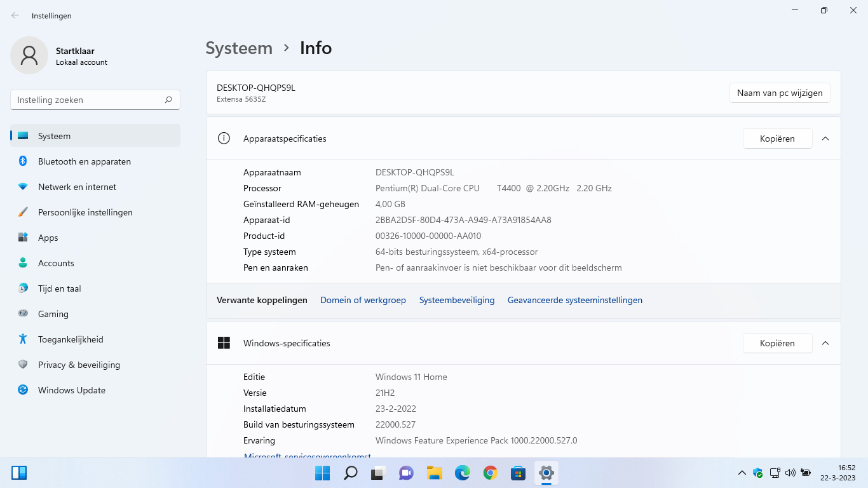Click the Privacy & beveiliging shield icon
Viewport: 868px width, 488px height.
[x=23, y=364]
